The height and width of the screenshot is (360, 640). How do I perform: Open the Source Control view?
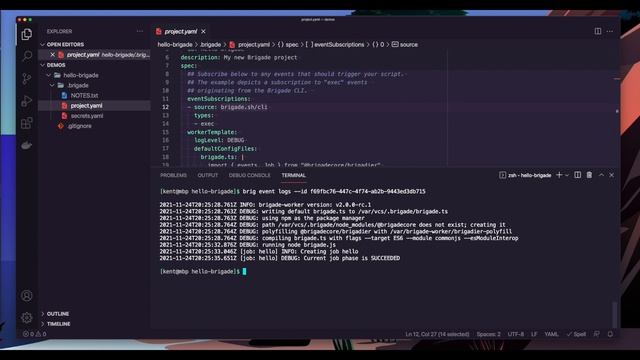coord(27,78)
